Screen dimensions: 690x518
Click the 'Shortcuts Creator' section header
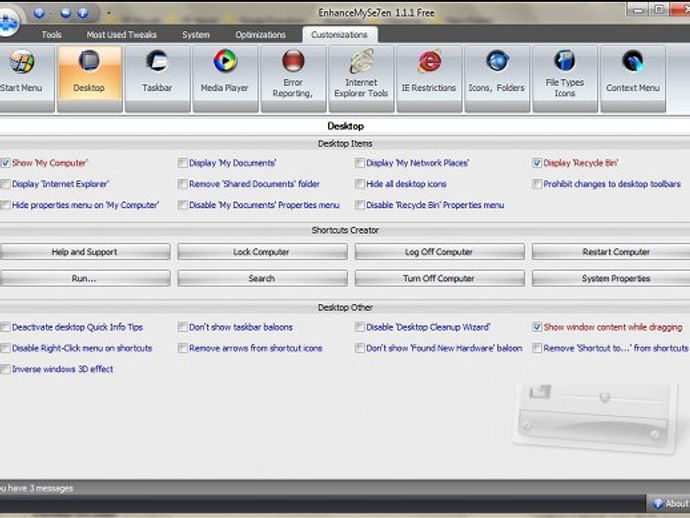coord(345,230)
